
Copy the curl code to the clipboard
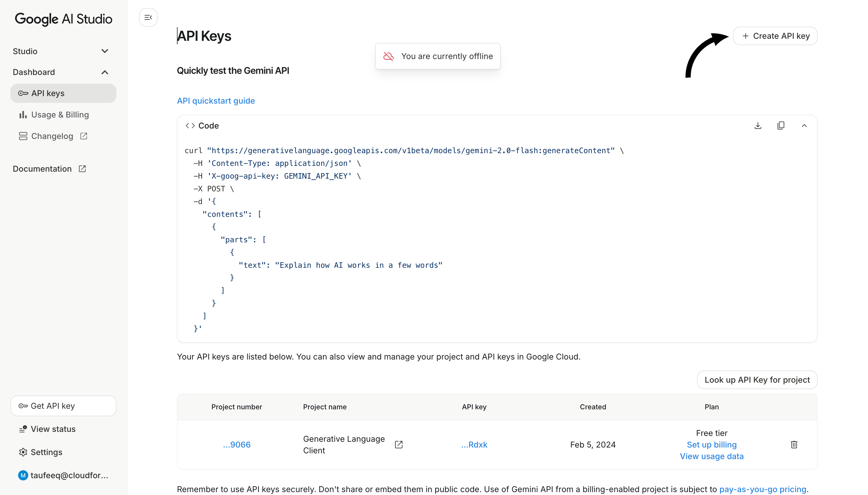781,126
